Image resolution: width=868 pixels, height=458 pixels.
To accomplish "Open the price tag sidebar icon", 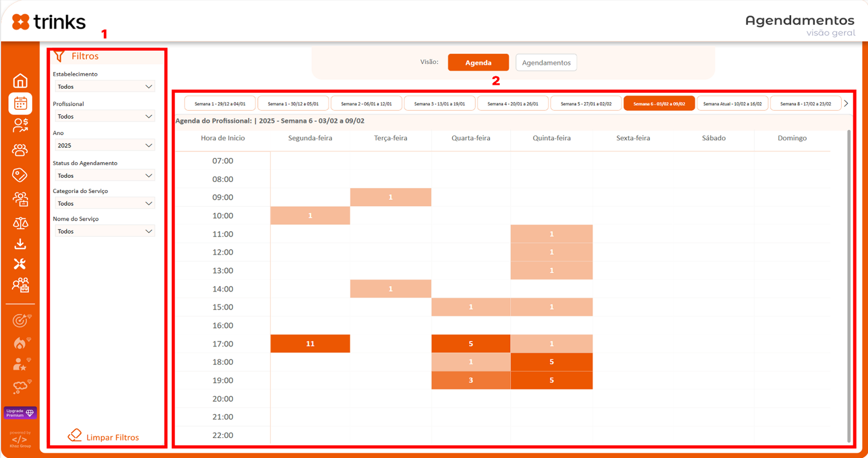I will [x=20, y=175].
